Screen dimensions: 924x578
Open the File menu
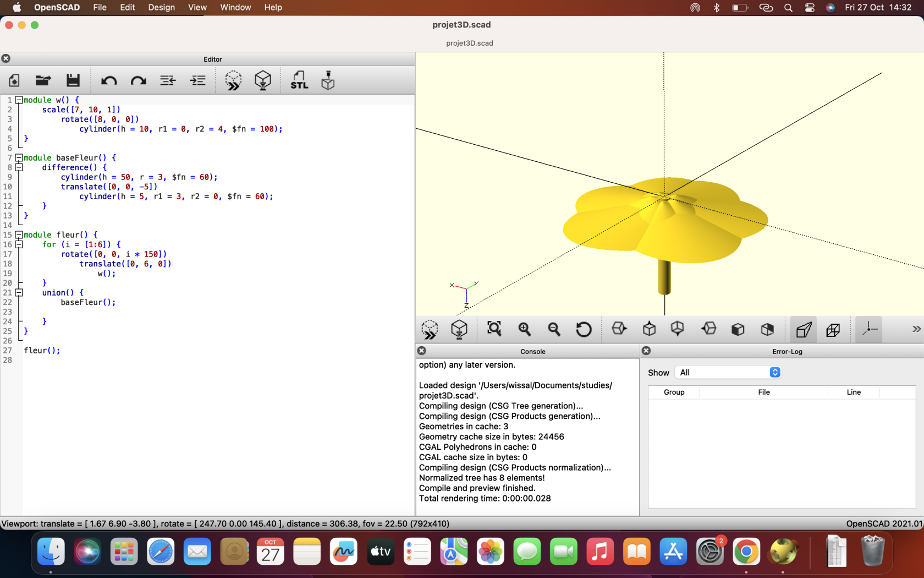(x=100, y=7)
